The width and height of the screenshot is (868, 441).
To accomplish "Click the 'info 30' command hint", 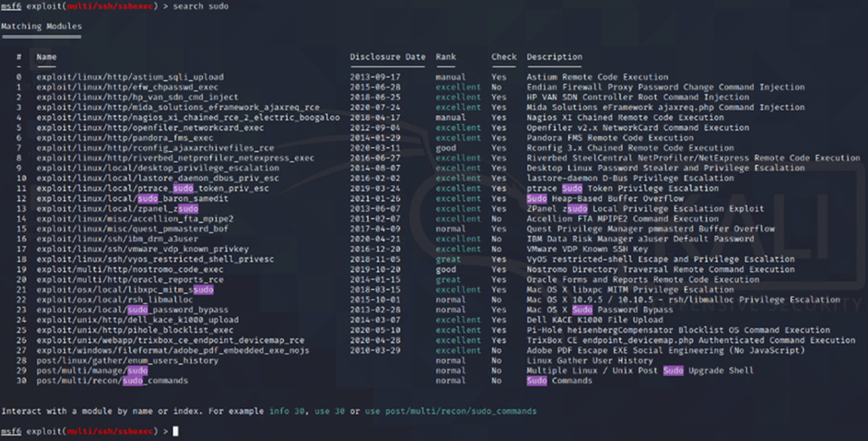I will (x=287, y=411).
